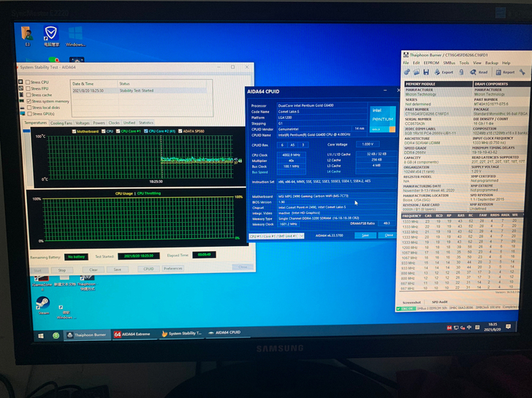Open the SMBus menu in Thaiphoon Burner
Screen dimensions: 532x398
[x=449, y=63]
